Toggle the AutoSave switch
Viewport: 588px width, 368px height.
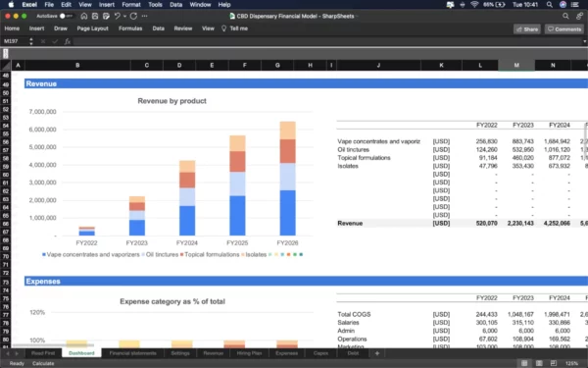[x=66, y=16]
